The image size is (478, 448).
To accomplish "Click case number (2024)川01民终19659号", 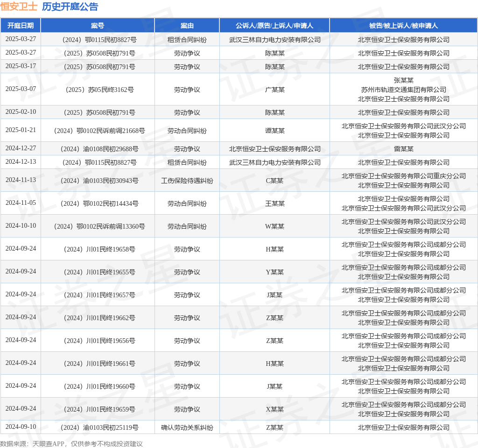I will coord(100,409).
